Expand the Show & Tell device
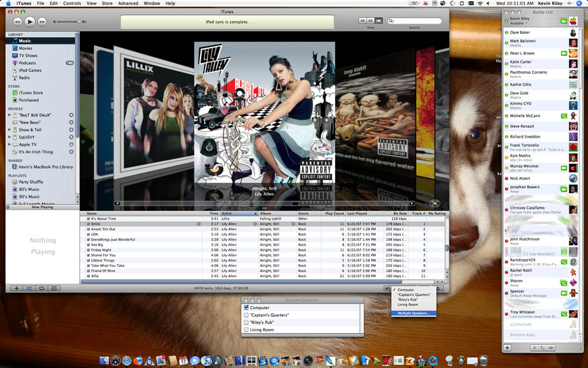 pyautogui.click(x=9, y=130)
